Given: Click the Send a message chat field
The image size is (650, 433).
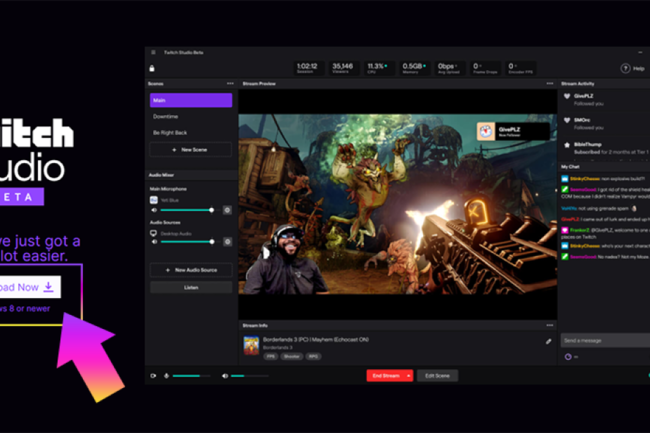Looking at the screenshot, I should tap(600, 341).
